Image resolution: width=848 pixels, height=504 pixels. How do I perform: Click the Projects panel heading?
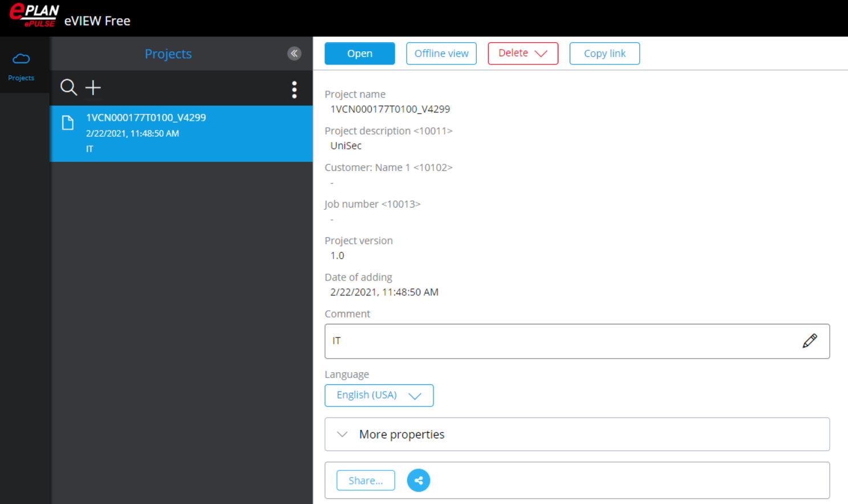tap(168, 54)
